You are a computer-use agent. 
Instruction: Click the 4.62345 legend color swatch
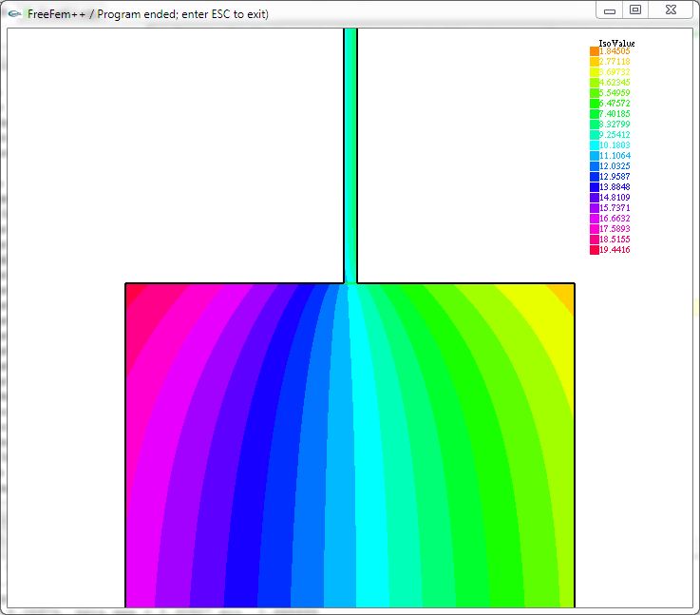pyautogui.click(x=595, y=83)
